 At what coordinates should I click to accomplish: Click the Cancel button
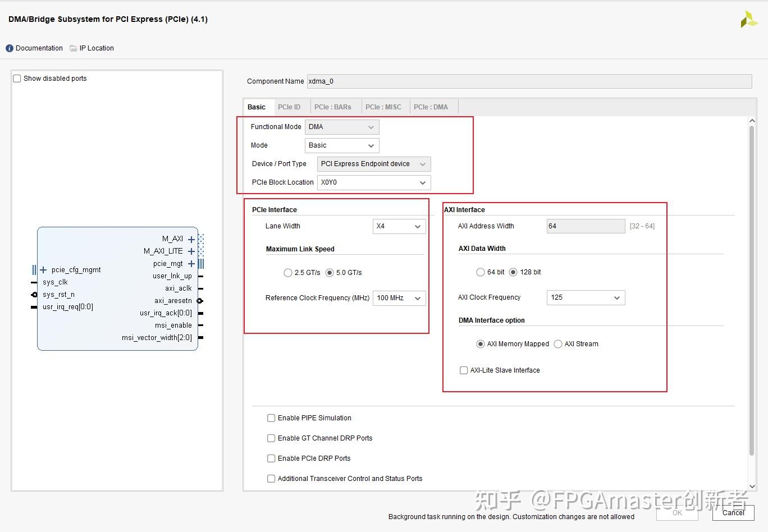[733, 512]
